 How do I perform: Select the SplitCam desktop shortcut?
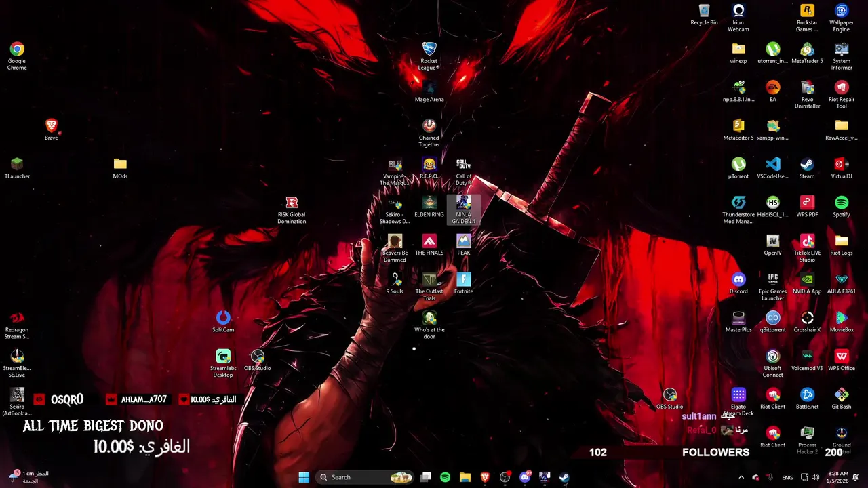[223, 321]
